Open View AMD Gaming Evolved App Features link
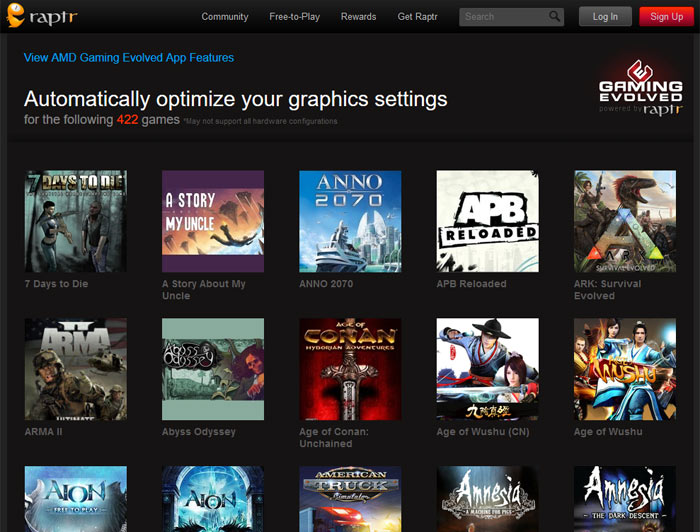700x532 pixels. tap(129, 58)
